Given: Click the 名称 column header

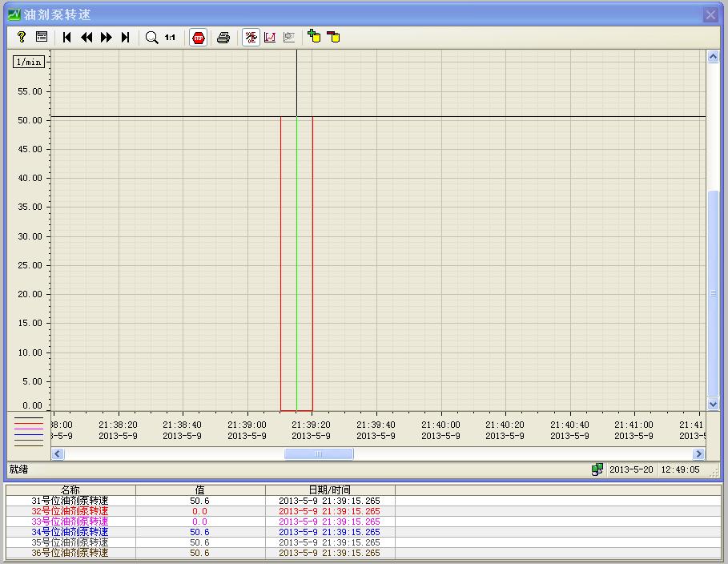Looking at the screenshot, I should click(x=70, y=489).
